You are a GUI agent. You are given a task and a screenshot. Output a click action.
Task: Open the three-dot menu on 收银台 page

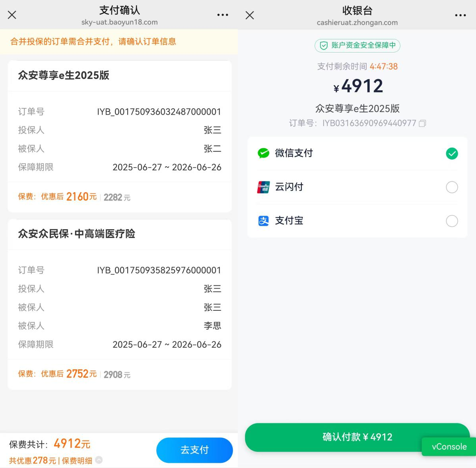[x=460, y=15]
